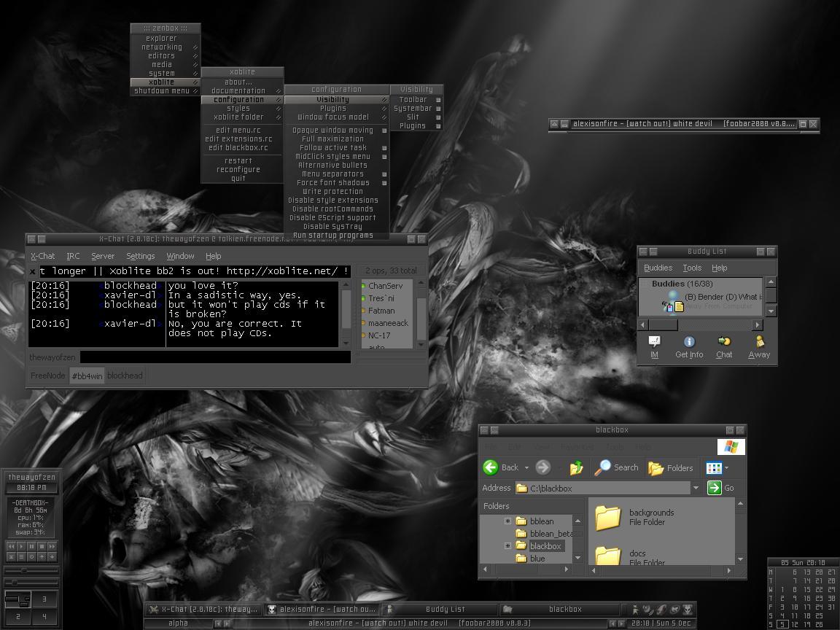Switch to workspace 3 in pager
Viewport: 840px width, 630px height.
coord(44,599)
